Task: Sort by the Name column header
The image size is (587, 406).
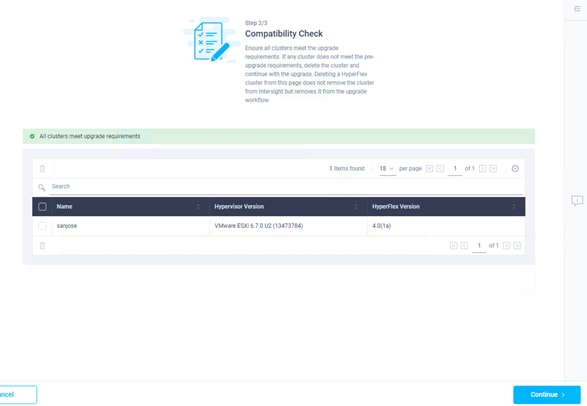Action: pyautogui.click(x=64, y=207)
